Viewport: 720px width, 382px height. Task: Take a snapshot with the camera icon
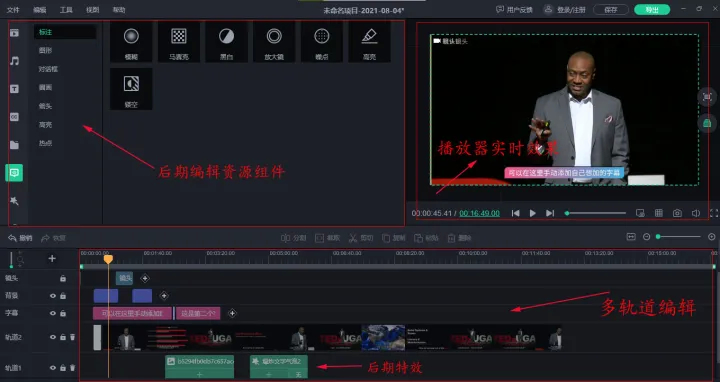677,213
